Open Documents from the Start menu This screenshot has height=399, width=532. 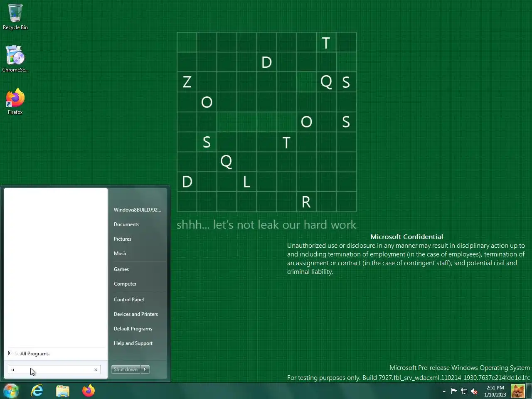pyautogui.click(x=126, y=224)
